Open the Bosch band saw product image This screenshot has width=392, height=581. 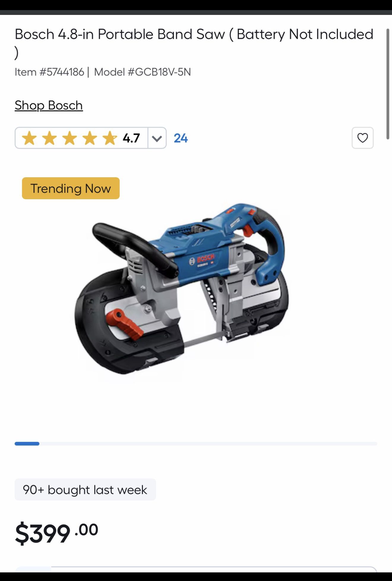tap(181, 289)
